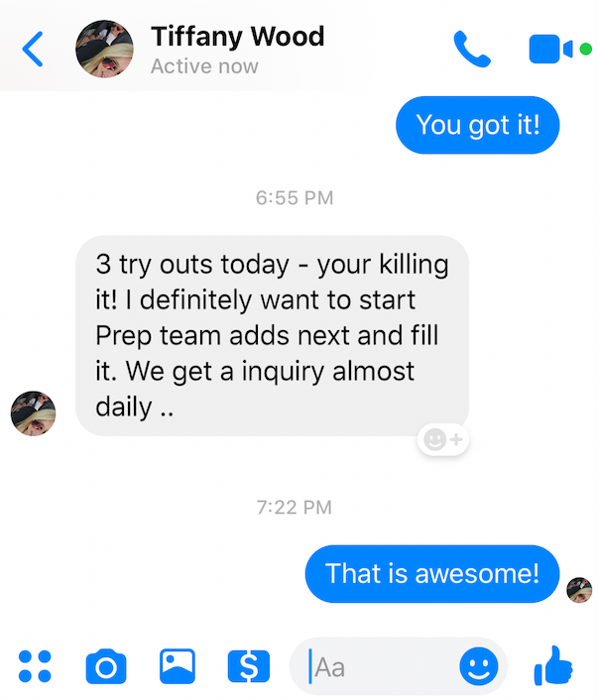Add a reaction to the '3 try outs' message

click(x=442, y=439)
